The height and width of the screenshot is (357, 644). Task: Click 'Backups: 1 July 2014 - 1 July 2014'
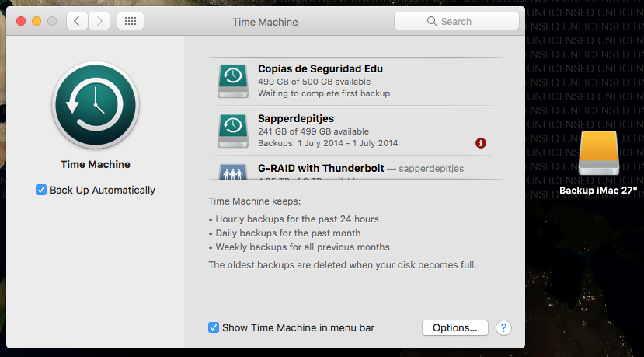point(328,144)
